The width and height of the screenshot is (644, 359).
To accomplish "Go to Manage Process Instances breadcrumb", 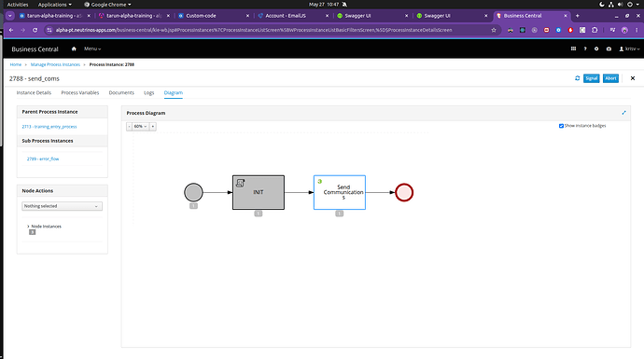I will coord(55,64).
